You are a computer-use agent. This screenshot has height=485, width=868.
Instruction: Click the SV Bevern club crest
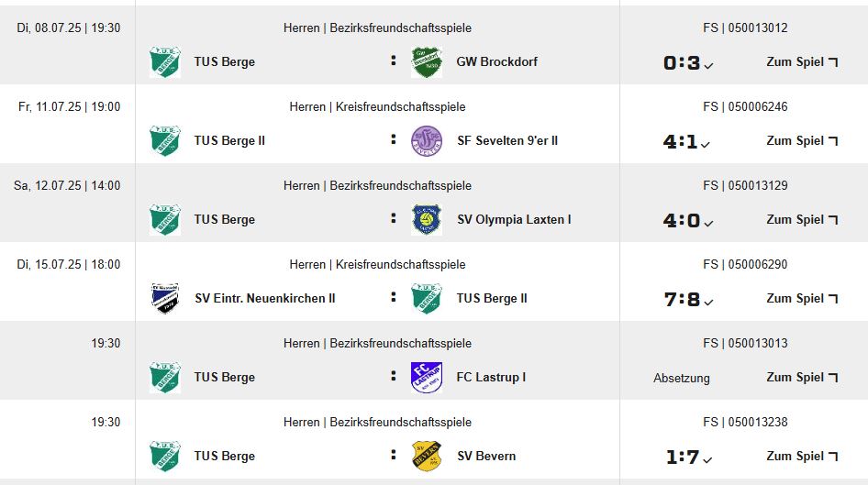427,457
